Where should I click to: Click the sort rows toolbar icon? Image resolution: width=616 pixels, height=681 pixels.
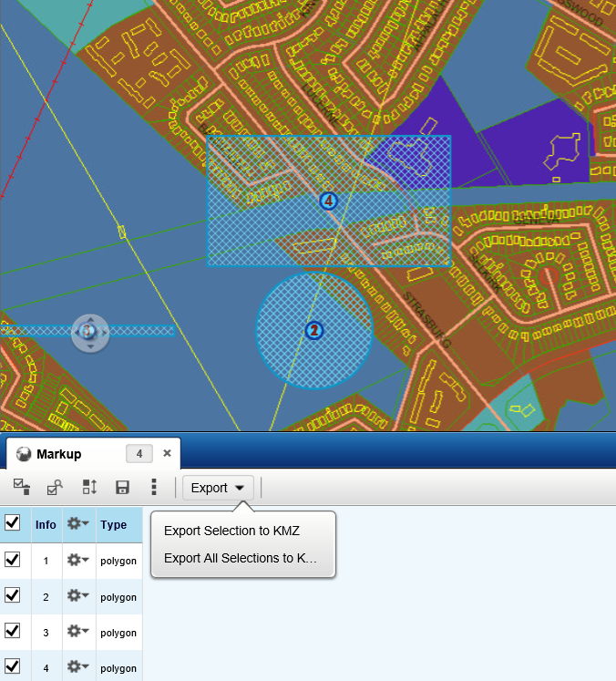89,488
